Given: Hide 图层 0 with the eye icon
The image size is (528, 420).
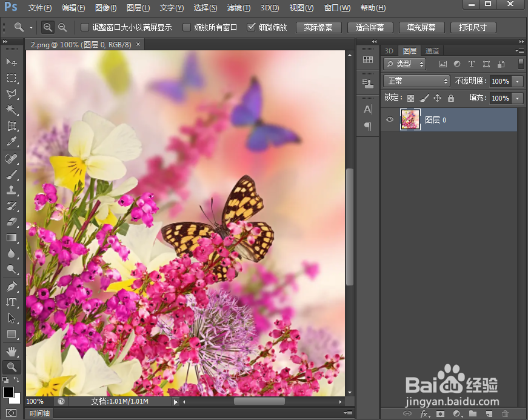Looking at the screenshot, I should click(x=390, y=119).
